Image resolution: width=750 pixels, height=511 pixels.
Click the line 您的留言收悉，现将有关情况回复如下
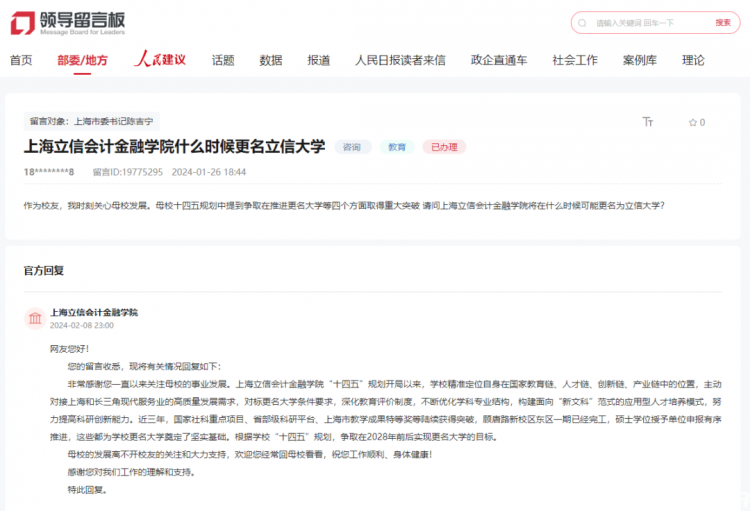(144, 367)
